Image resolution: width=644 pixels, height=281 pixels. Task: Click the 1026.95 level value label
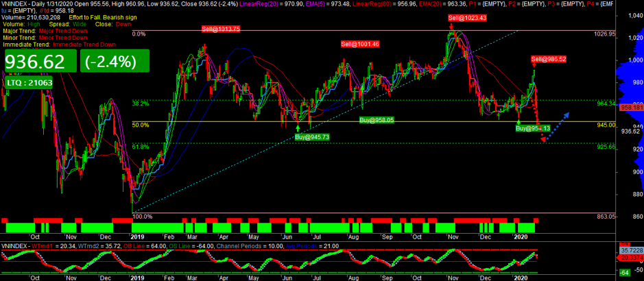tap(606, 34)
